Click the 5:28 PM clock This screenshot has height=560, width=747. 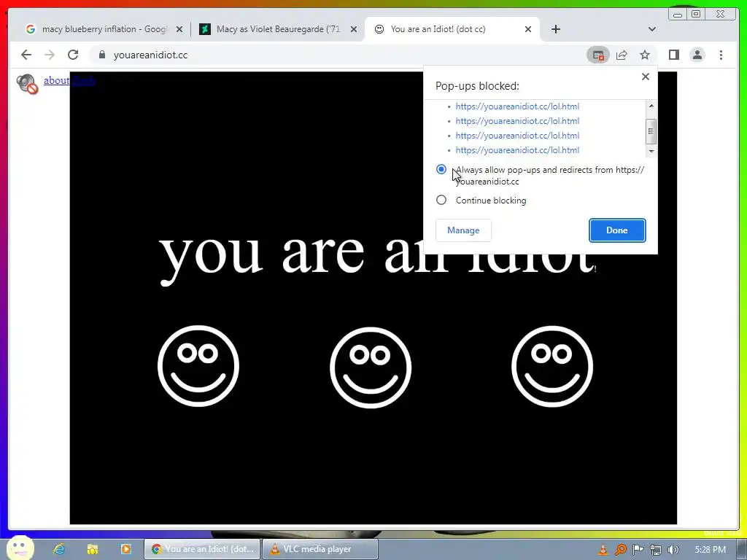[710, 550]
